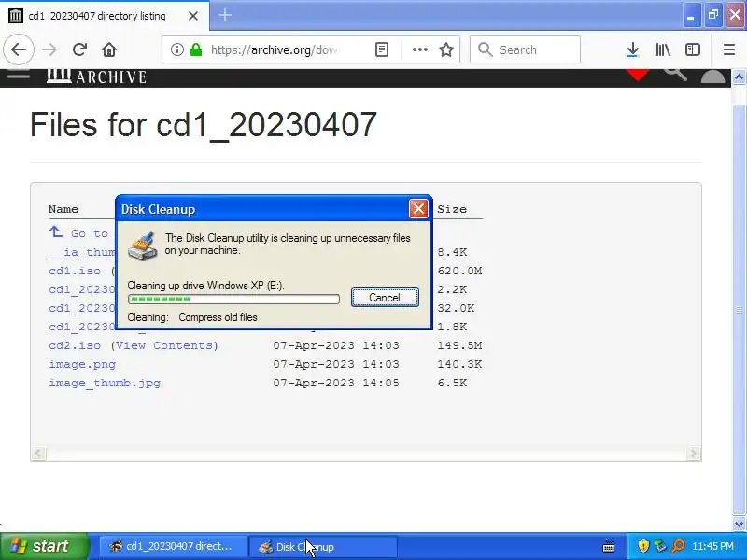Click in the URL address field

coord(274,49)
